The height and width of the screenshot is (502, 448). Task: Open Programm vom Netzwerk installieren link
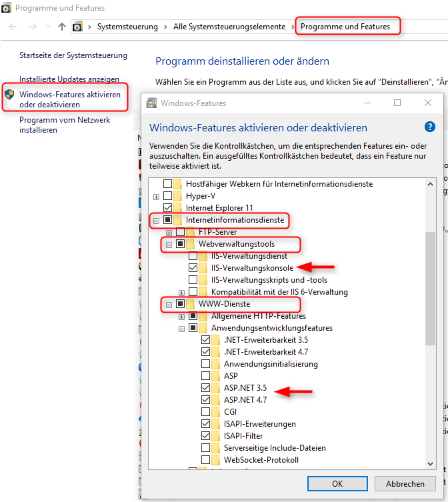pos(65,125)
